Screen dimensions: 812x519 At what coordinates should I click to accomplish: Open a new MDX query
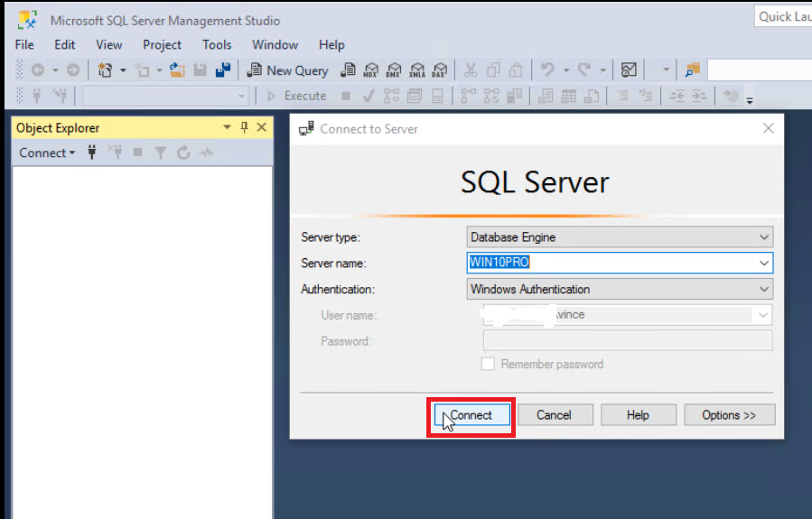pos(371,70)
